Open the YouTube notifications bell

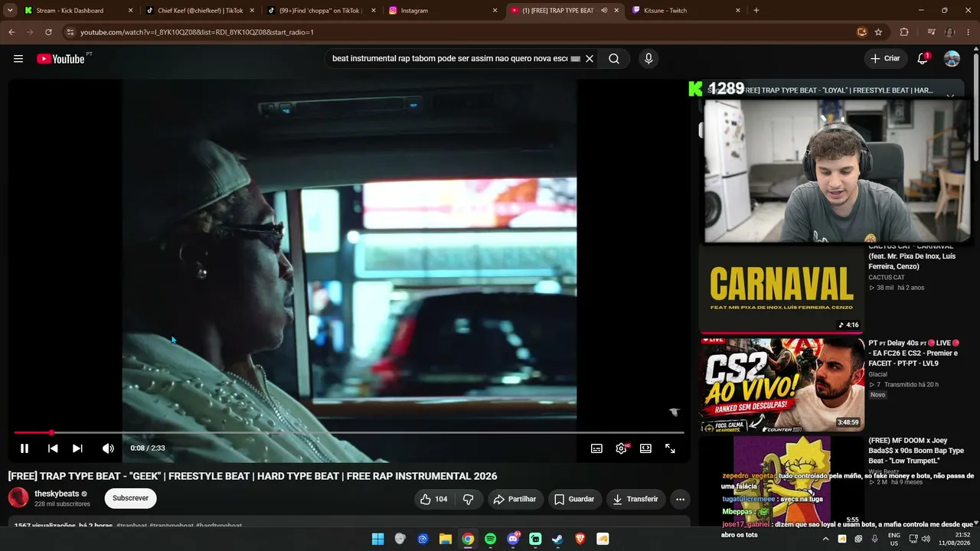(x=923, y=59)
